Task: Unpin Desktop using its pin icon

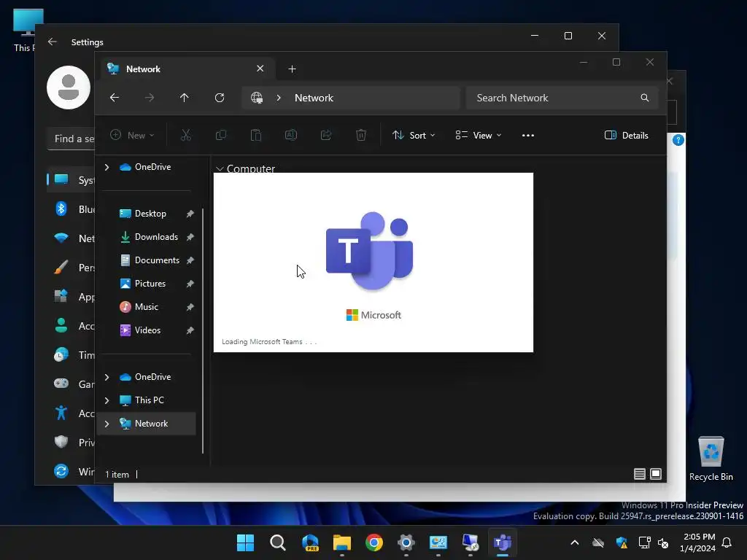Action: [190, 214]
